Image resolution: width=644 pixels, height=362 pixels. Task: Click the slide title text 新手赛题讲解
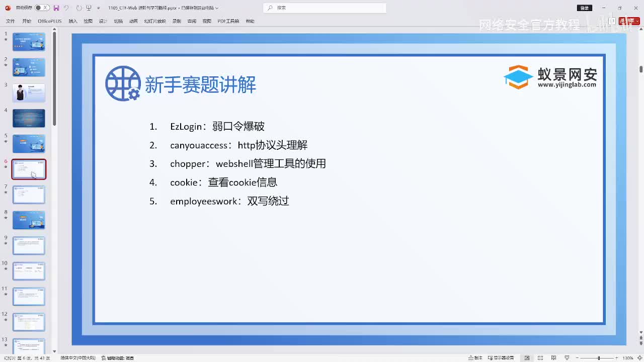(x=200, y=84)
